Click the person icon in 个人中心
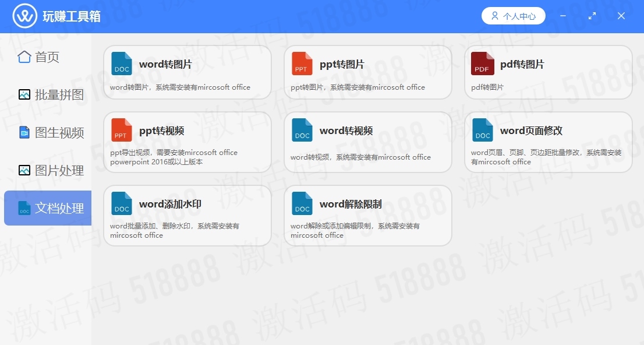The image size is (644, 345). point(495,16)
